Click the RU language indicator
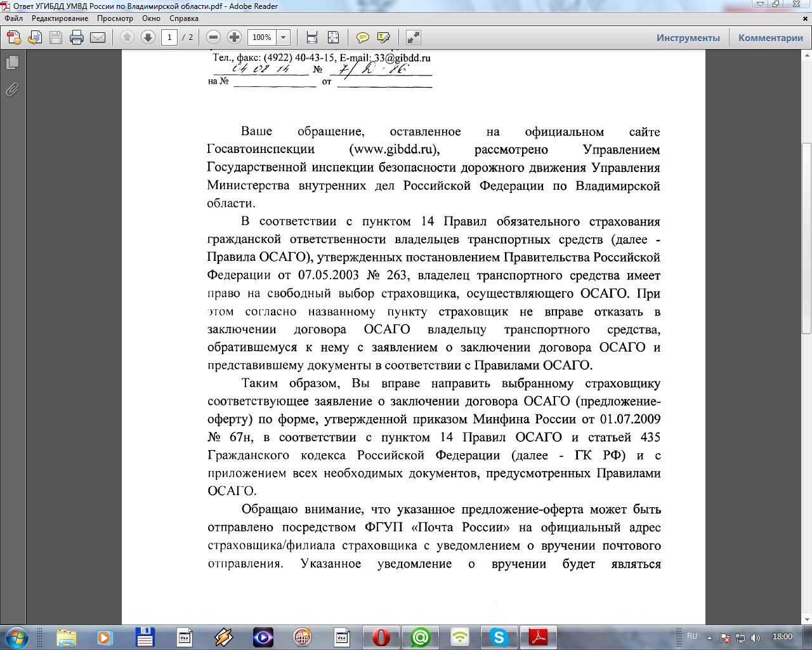 692,636
